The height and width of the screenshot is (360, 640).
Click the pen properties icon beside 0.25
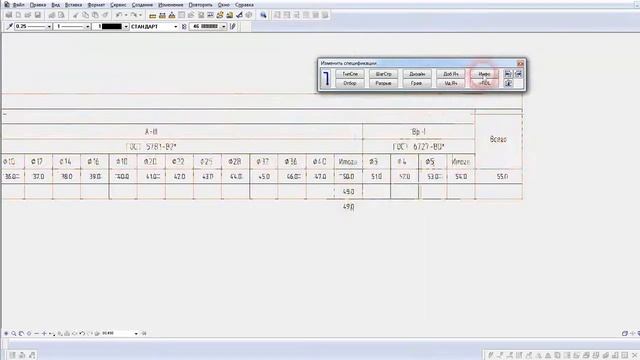pyautogui.click(x=9, y=26)
